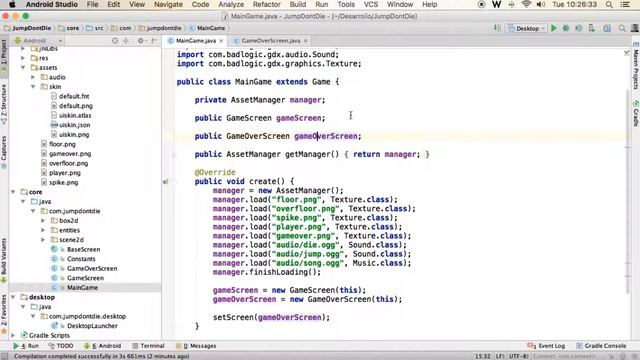
Task: Close the MainGame.java tab
Action: click(x=221, y=41)
